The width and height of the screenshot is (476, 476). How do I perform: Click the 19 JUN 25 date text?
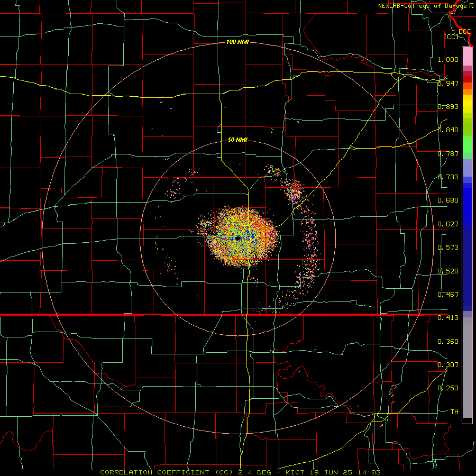[331, 472]
